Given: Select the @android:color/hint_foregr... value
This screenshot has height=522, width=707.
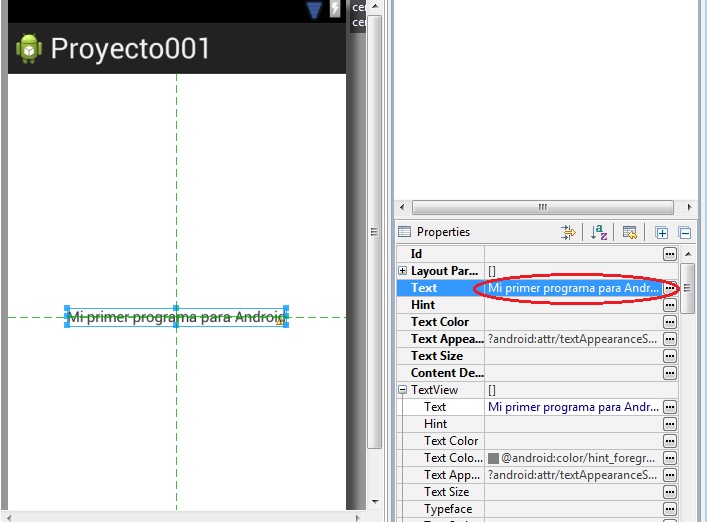Looking at the screenshot, I should pos(578,458).
